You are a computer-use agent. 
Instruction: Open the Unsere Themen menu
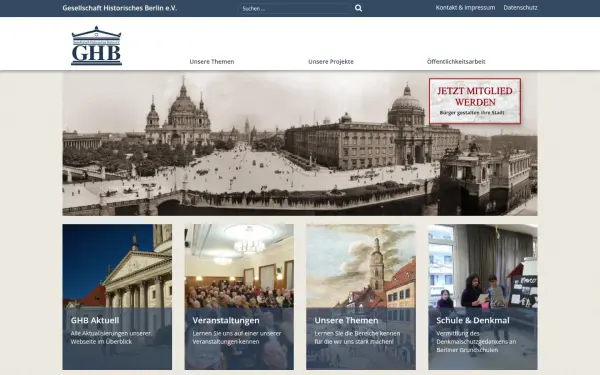point(212,62)
